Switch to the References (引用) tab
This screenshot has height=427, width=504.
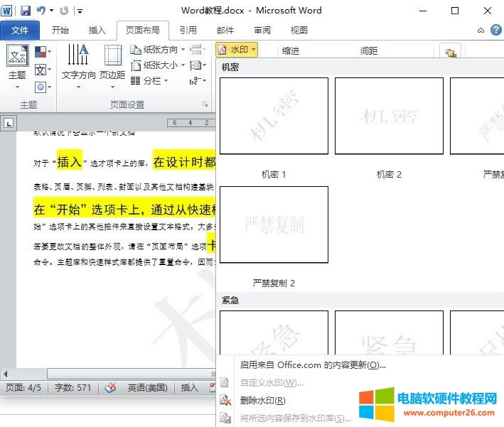coord(188,31)
